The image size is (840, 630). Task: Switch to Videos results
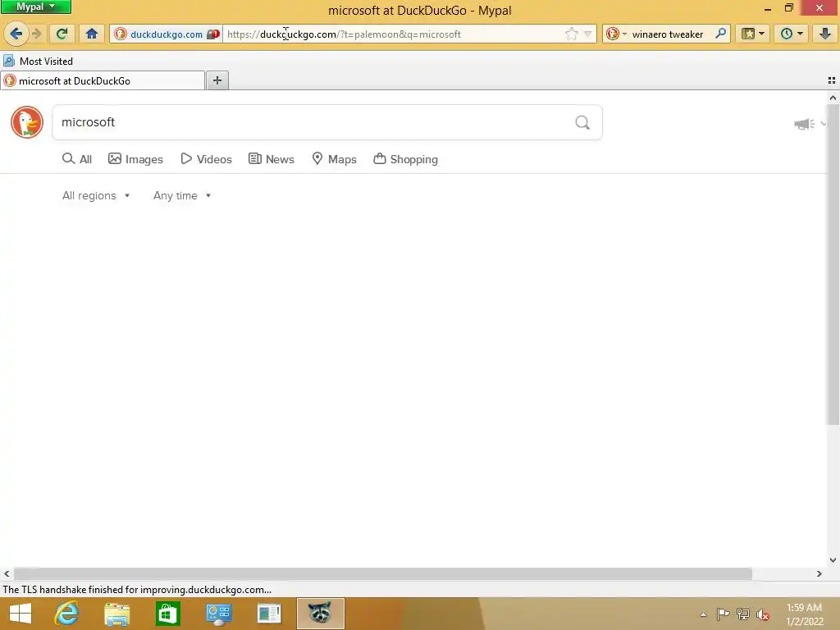tap(206, 159)
